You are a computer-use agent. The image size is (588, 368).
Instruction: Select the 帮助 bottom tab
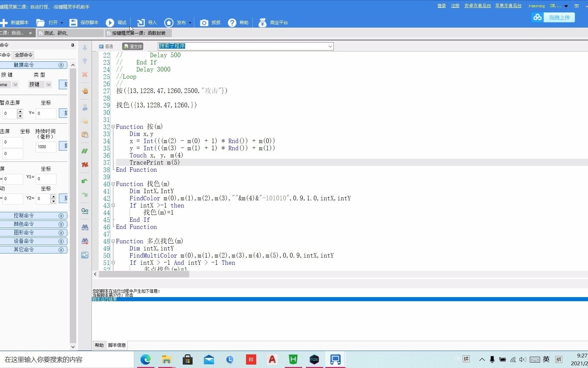click(x=99, y=345)
